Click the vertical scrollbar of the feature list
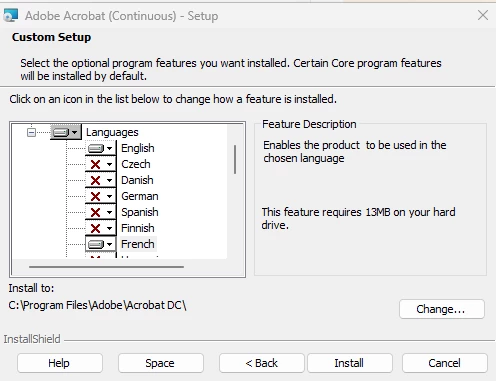 click(235, 159)
